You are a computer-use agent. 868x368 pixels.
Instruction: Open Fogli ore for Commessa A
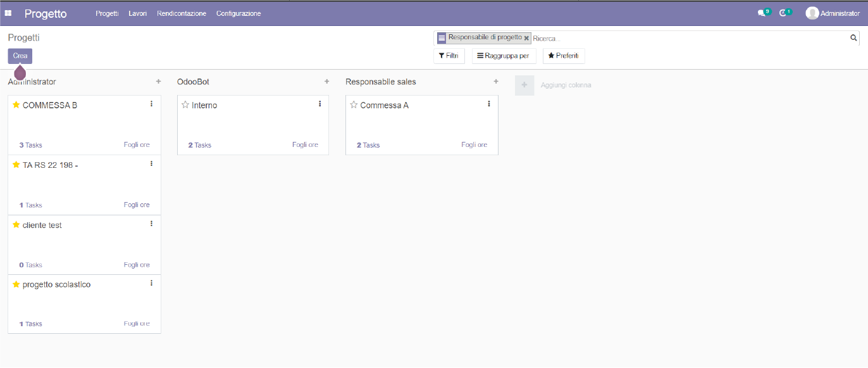pyautogui.click(x=474, y=145)
